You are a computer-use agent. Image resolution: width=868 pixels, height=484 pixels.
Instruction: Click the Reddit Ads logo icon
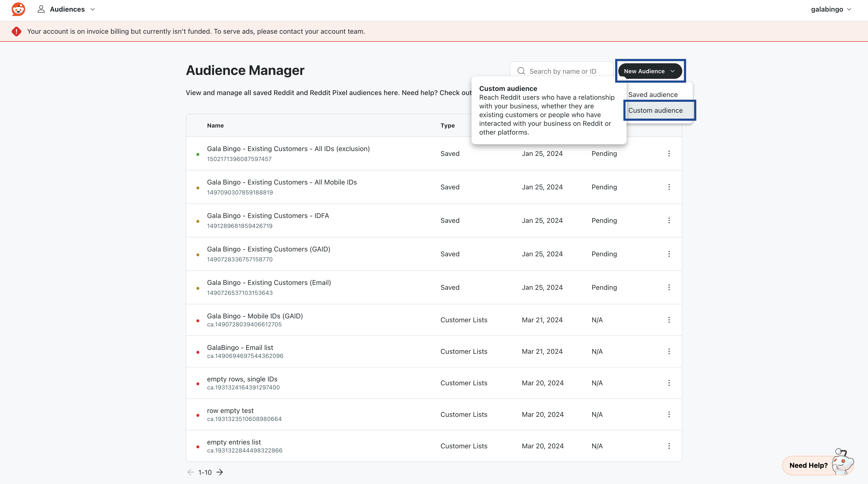pos(18,9)
